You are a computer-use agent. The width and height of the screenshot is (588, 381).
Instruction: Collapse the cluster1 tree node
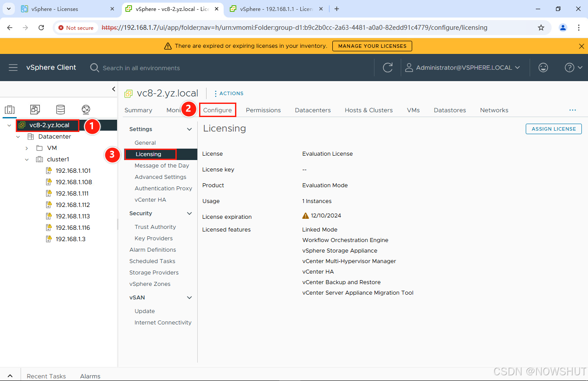point(27,160)
